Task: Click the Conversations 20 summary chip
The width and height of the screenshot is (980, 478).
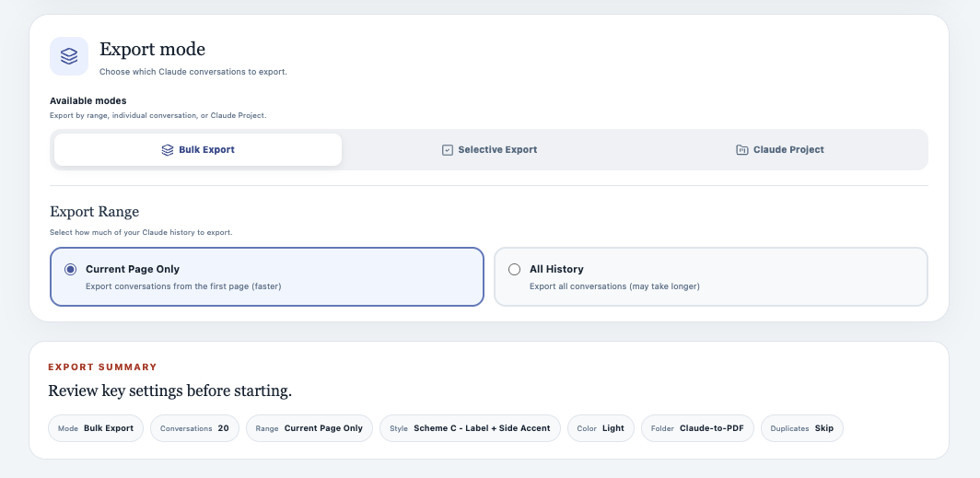Action: click(x=194, y=428)
